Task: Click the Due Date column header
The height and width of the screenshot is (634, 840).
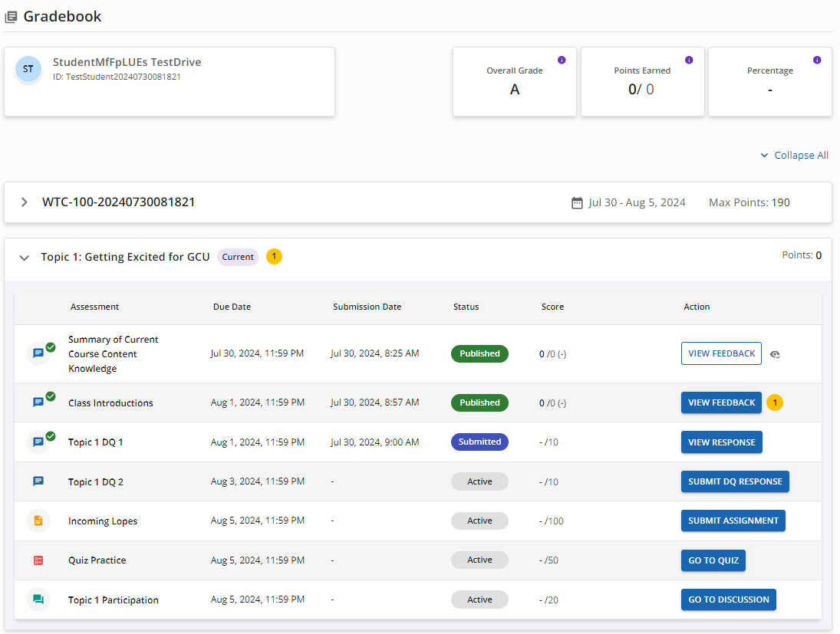Action: click(232, 307)
